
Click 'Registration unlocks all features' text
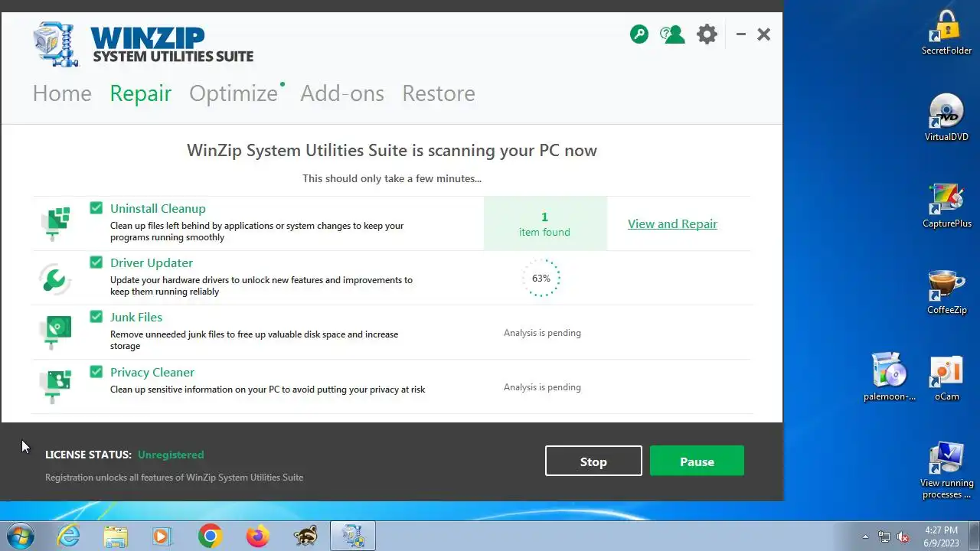(175, 478)
